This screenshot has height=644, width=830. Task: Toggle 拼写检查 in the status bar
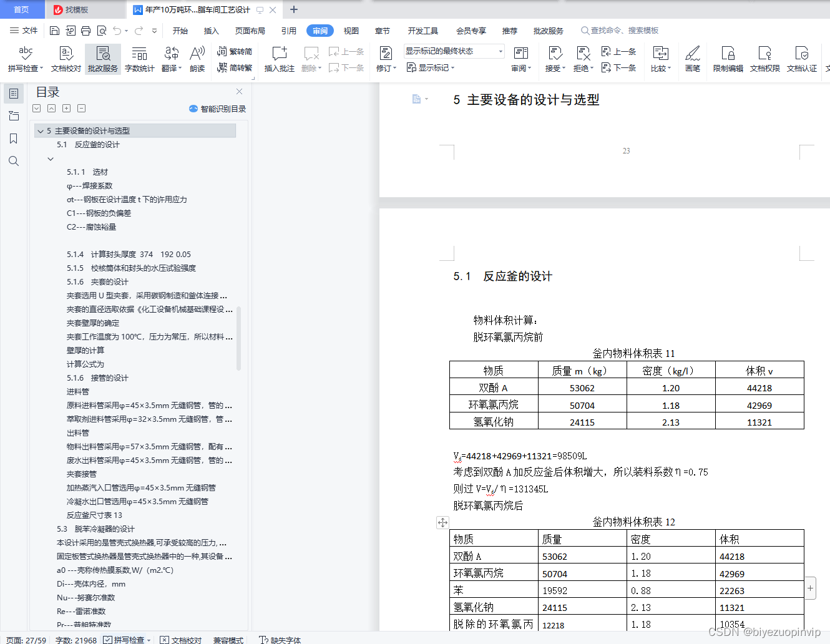pyautogui.click(x=127, y=640)
